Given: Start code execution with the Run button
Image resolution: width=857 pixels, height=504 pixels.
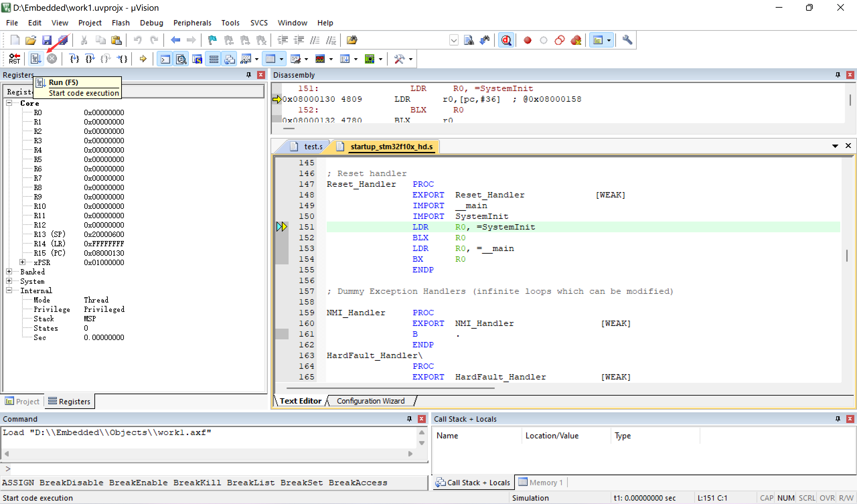Looking at the screenshot, I should [35, 59].
